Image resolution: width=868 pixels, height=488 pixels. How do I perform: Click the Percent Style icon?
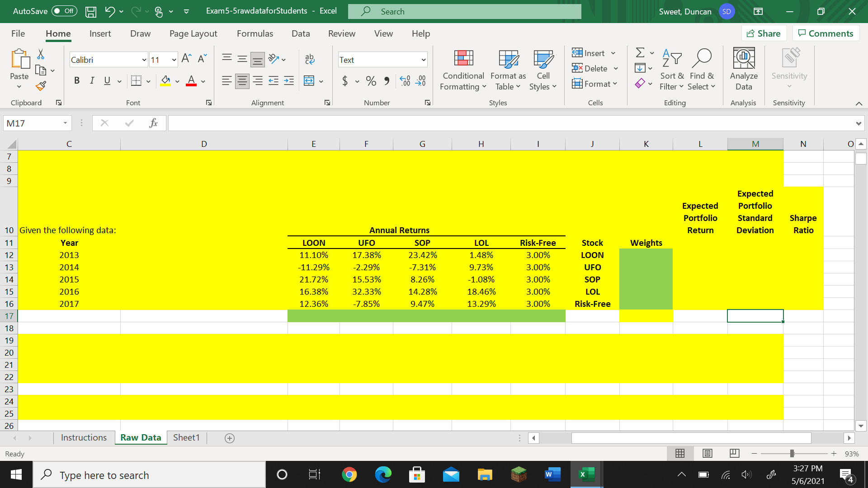[371, 81]
